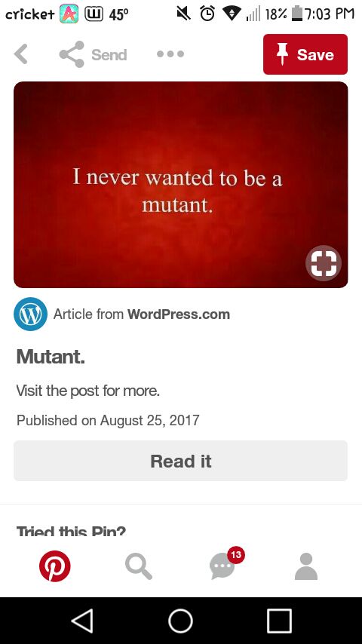Tap the alarm clock status icon

click(207, 14)
